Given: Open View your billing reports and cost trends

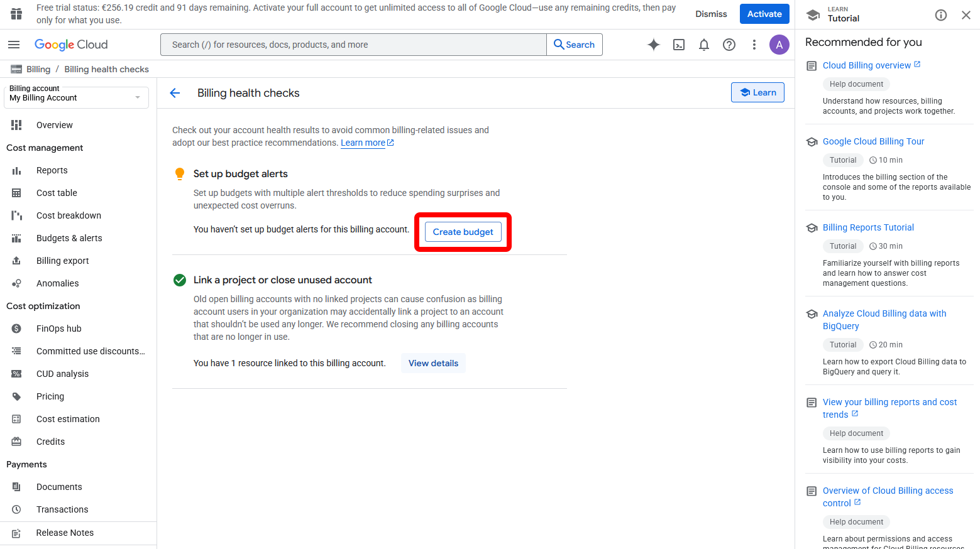Looking at the screenshot, I should [x=889, y=408].
